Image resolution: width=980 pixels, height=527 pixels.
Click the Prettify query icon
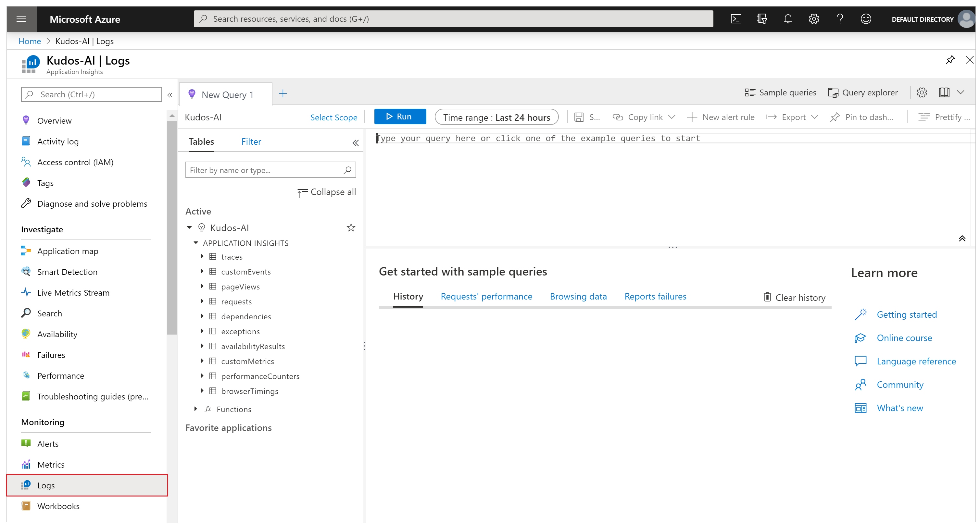[923, 117]
